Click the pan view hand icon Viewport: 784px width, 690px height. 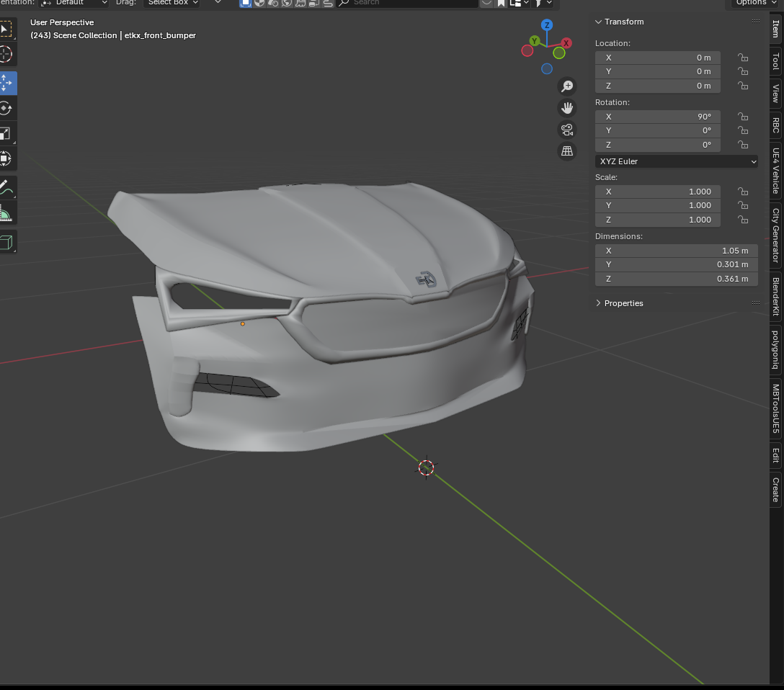tap(567, 108)
